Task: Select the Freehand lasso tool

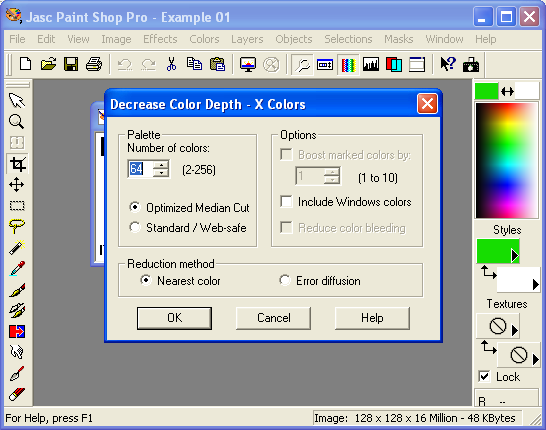Action: pyautogui.click(x=17, y=226)
